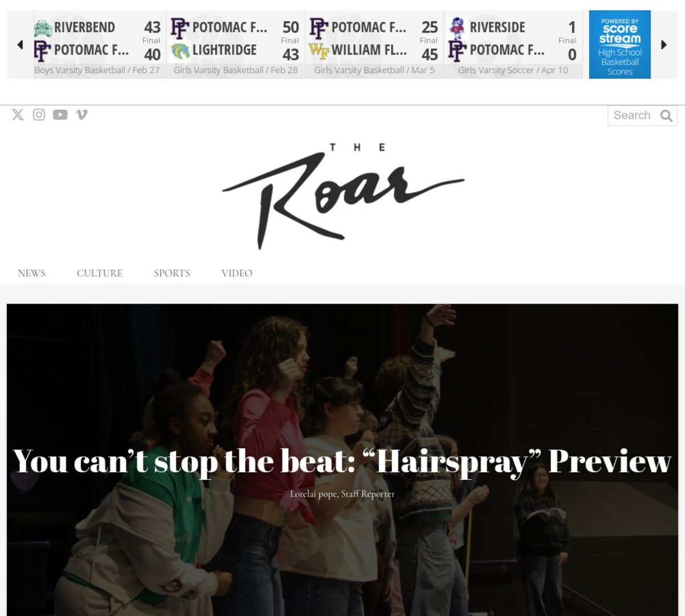
Task: Open the News menu
Action: click(x=31, y=273)
